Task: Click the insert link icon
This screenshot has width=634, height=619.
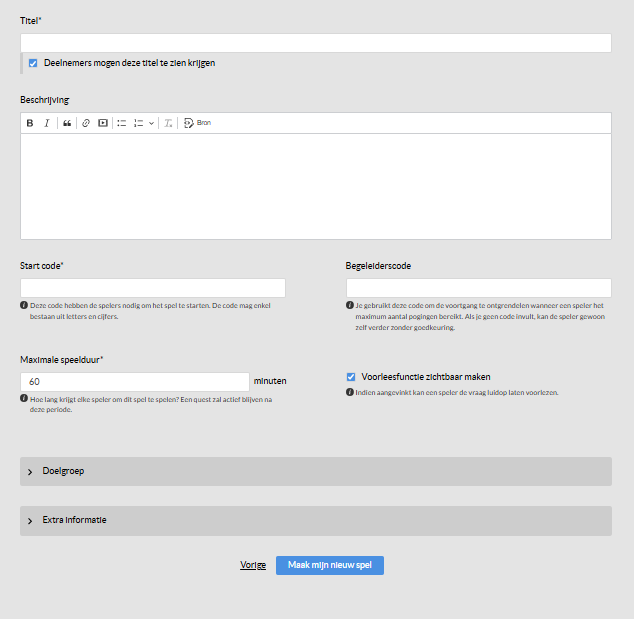Action: (x=86, y=123)
